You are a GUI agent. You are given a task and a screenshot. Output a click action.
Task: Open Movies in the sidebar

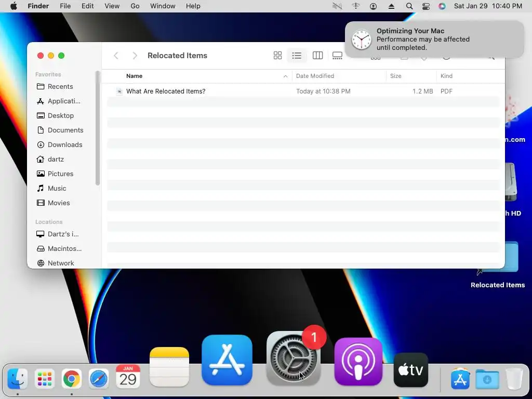(x=53, y=203)
